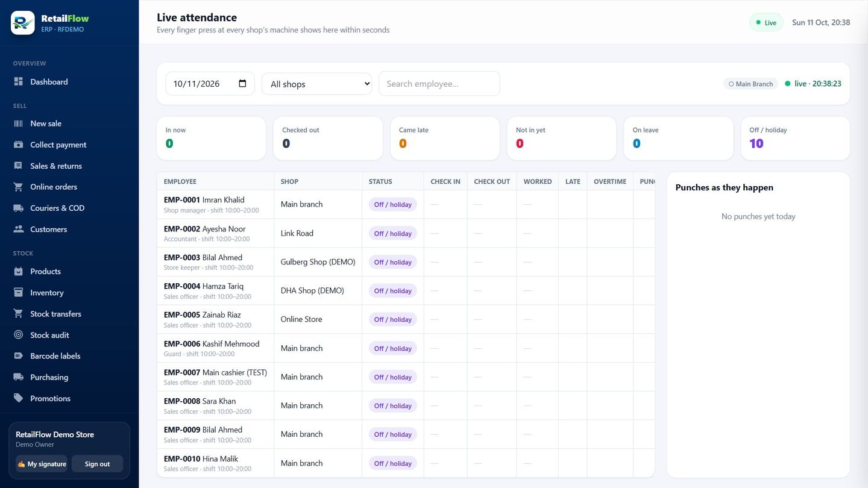Click the Purchasing truck icon
The height and width of the screenshot is (488, 868).
pos(19,377)
